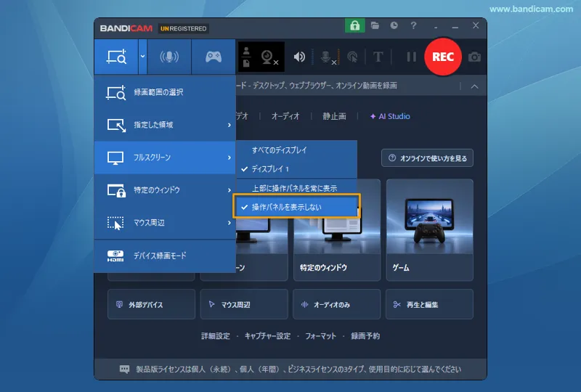Toggle 操作パネルを表示しない option

click(296, 206)
